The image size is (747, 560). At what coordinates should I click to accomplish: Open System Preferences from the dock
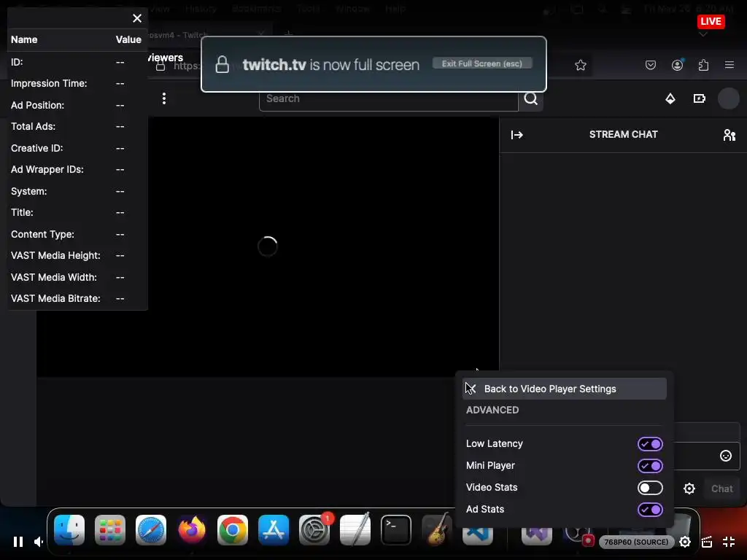click(314, 529)
